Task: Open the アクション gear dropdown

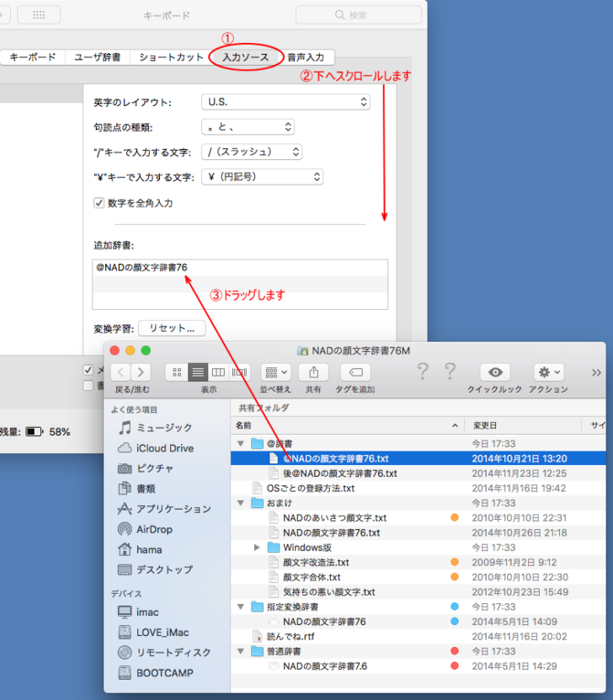Action: pyautogui.click(x=549, y=372)
